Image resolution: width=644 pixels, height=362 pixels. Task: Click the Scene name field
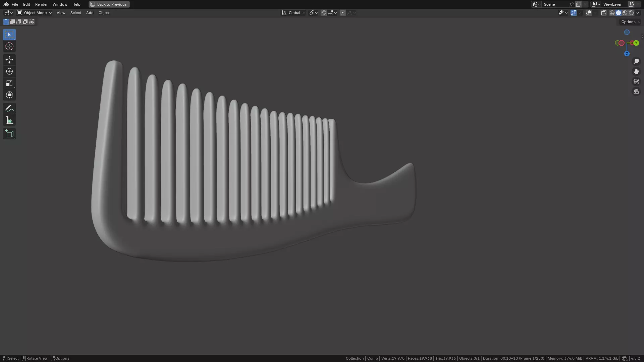pyautogui.click(x=555, y=4)
